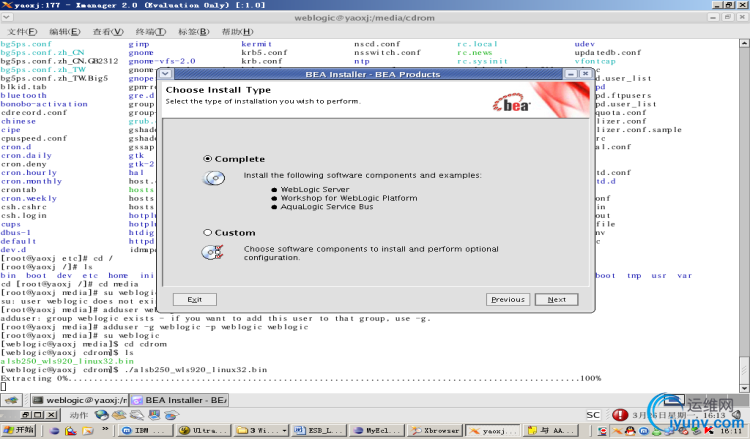Screen dimensions: 750x439
Task: Switch to the weblogic@yaoxj terminal panel task
Action: 80,400
